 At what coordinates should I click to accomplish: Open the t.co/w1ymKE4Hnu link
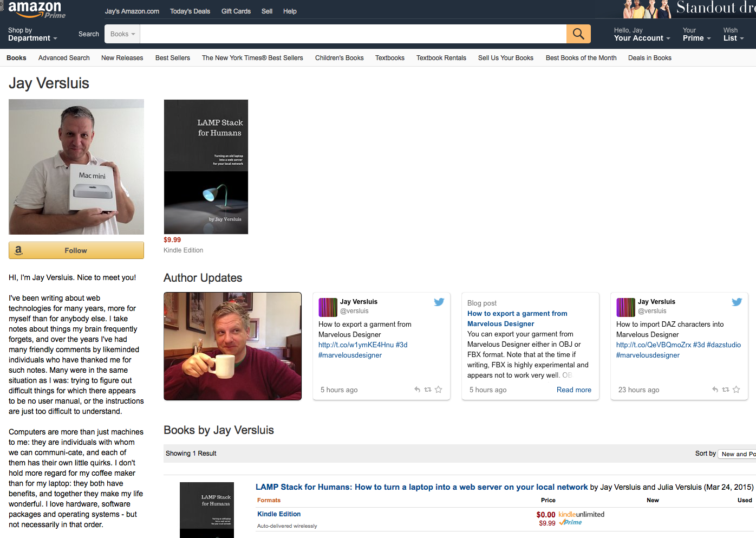(x=356, y=345)
